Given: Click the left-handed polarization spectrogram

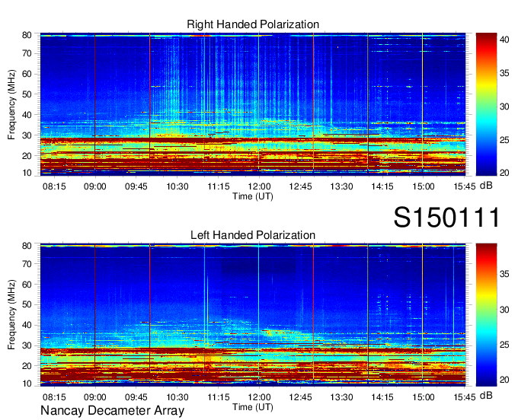Looking at the screenshot, I should [x=253, y=315].
